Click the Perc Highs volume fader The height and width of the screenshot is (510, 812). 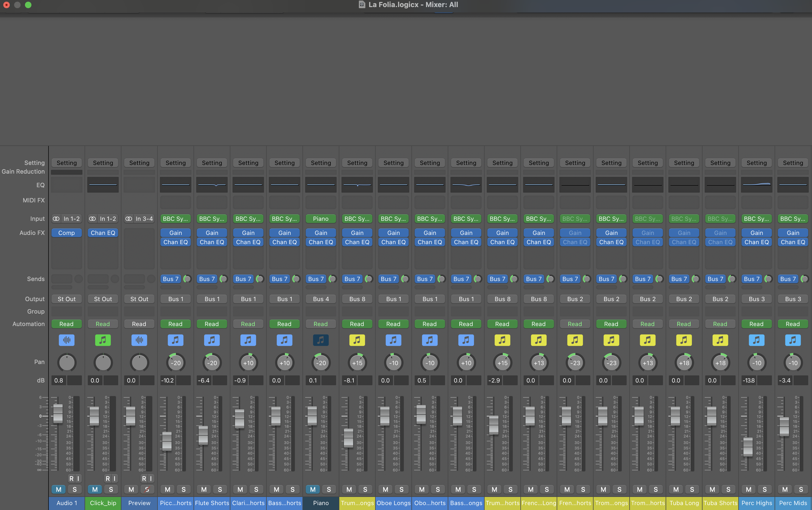tap(748, 447)
